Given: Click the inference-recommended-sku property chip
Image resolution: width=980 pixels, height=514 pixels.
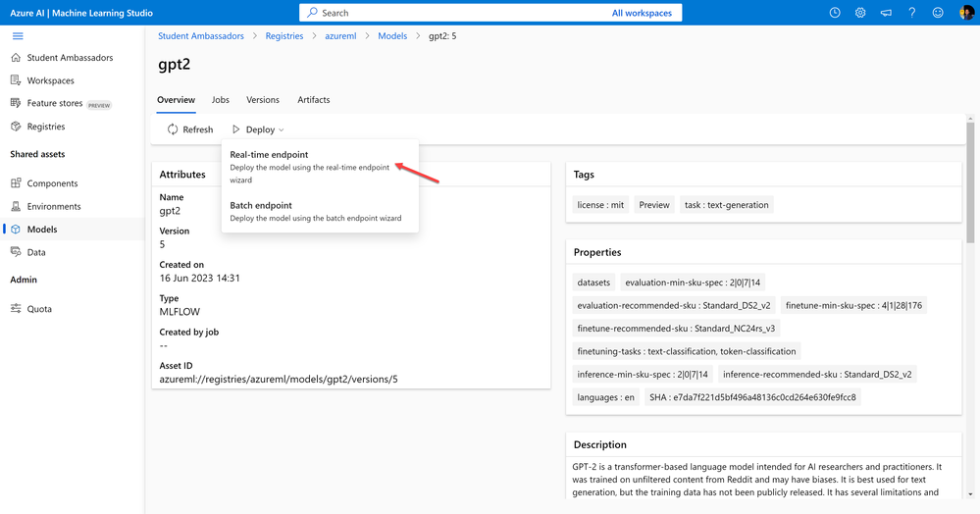Looking at the screenshot, I should coord(817,375).
